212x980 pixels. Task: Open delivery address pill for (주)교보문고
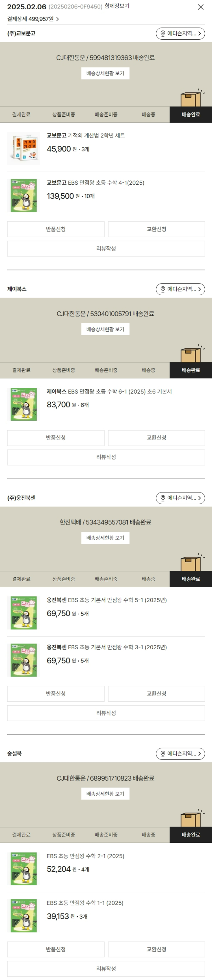180,33
